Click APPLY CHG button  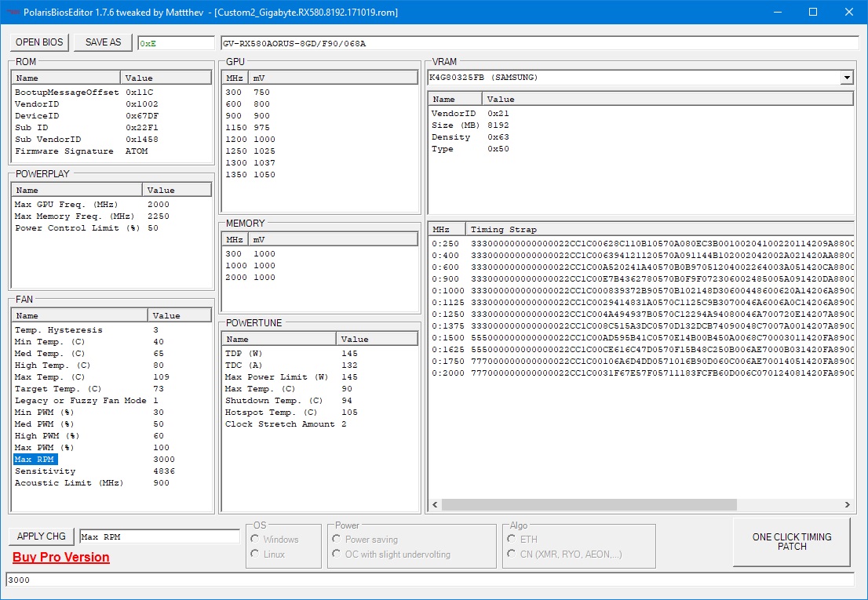(x=41, y=536)
